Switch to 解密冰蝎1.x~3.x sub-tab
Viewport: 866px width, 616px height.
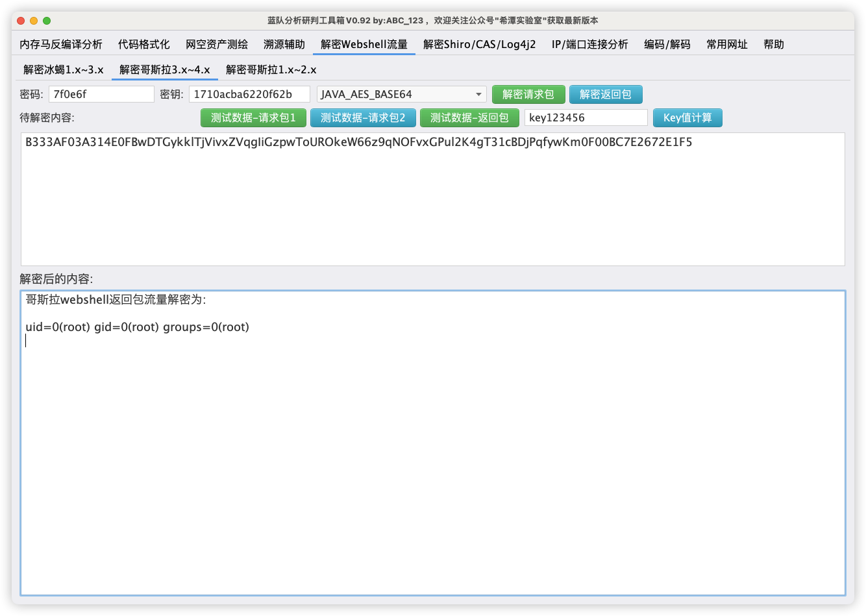tap(64, 69)
